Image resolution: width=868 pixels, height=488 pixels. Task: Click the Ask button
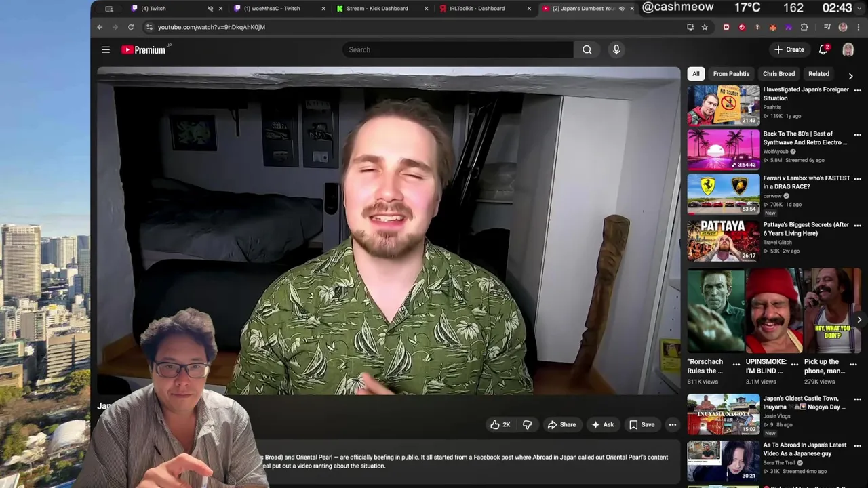point(602,425)
